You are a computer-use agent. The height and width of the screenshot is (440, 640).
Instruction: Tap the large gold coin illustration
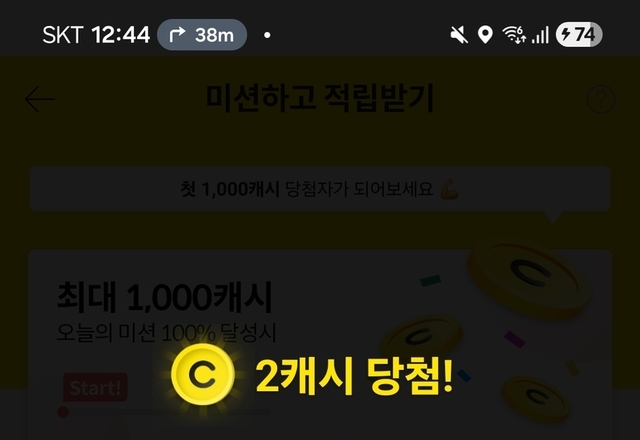click(529, 278)
